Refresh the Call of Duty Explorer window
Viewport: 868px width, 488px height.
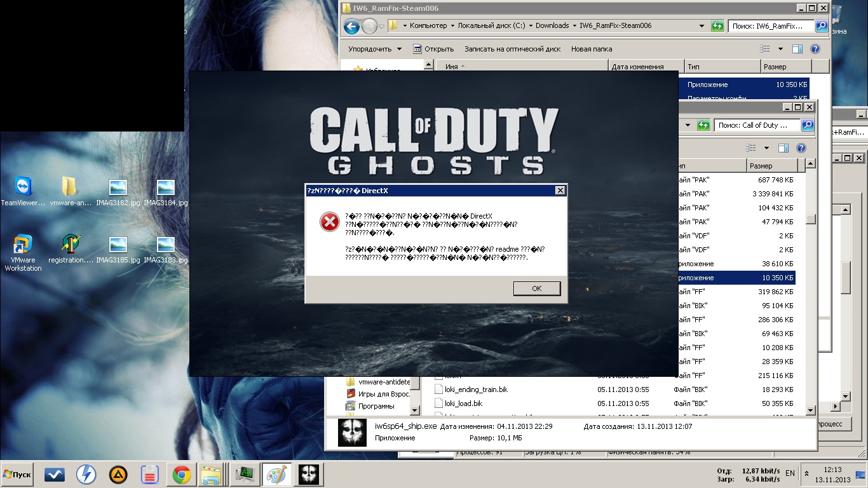tap(703, 125)
